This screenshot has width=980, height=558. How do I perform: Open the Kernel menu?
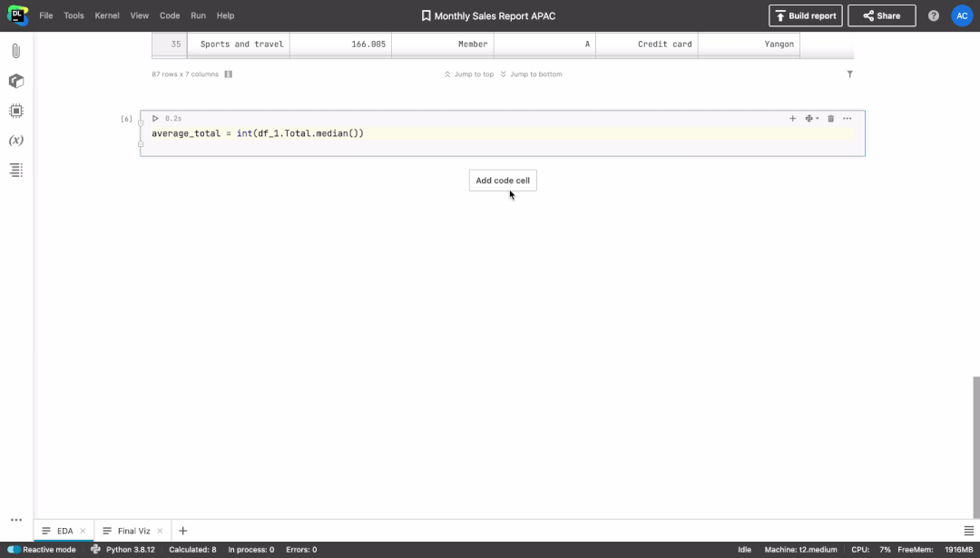click(x=107, y=15)
